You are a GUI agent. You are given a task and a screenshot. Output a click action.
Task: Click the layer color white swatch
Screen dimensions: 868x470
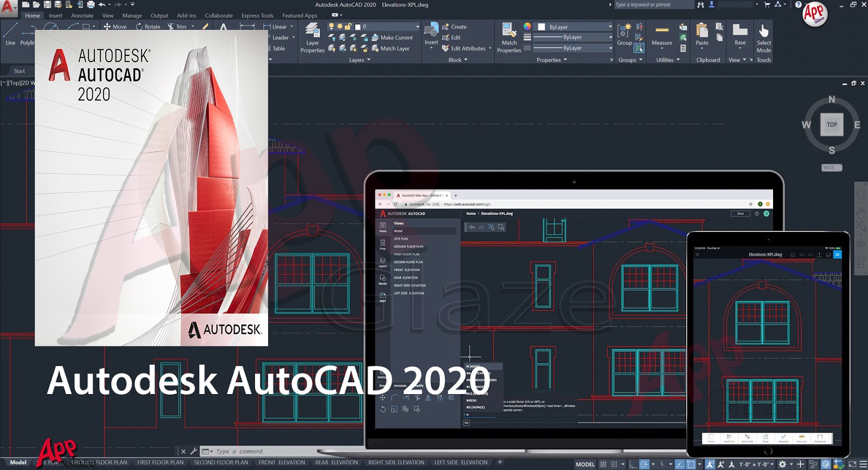click(x=358, y=27)
